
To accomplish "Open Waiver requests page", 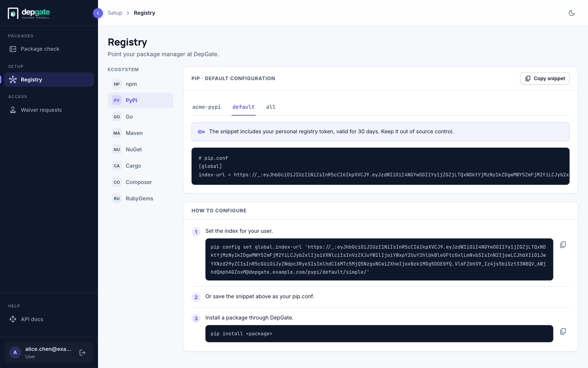I will point(49,110).
